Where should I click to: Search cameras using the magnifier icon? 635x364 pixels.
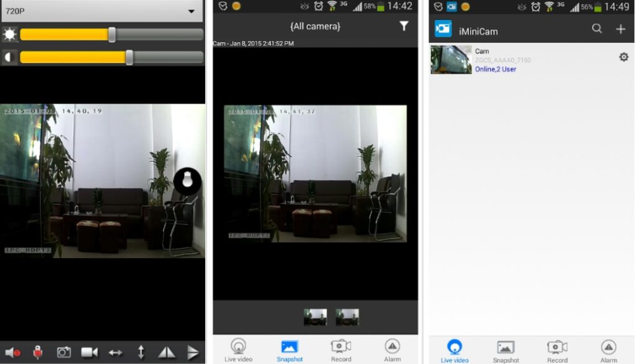(597, 29)
